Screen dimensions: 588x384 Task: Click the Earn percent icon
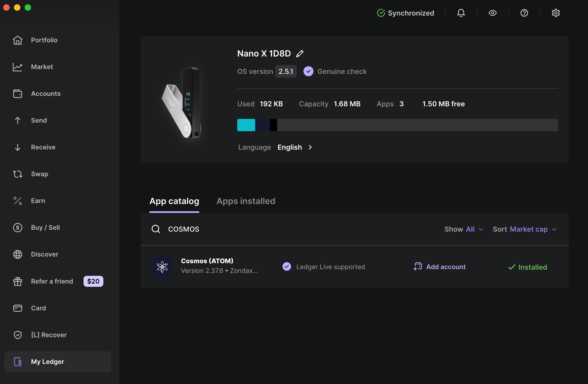[18, 201]
